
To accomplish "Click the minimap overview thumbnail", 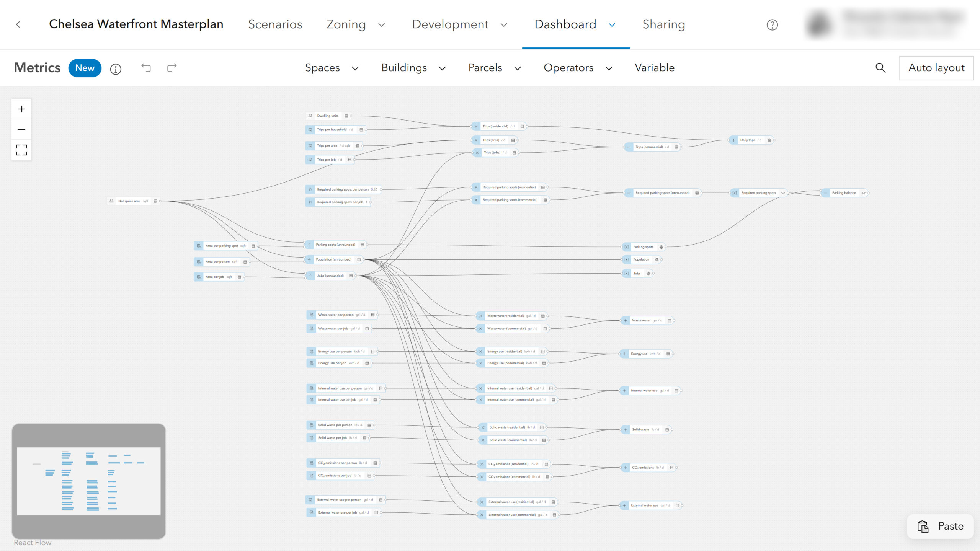I will (89, 481).
